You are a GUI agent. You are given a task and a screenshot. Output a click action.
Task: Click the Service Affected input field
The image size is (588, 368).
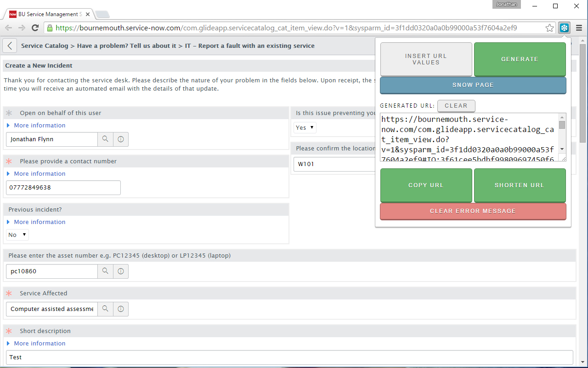tap(52, 309)
